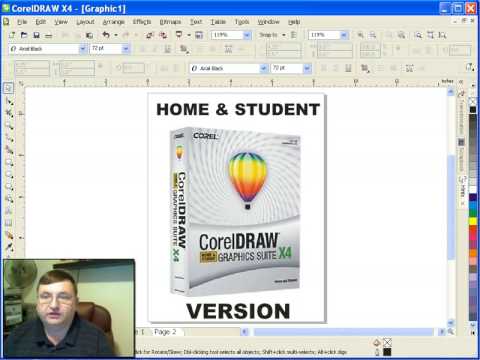Viewport: 480px width, 360px height.
Task: Click the Save floppy disk icon
Action: (36, 35)
